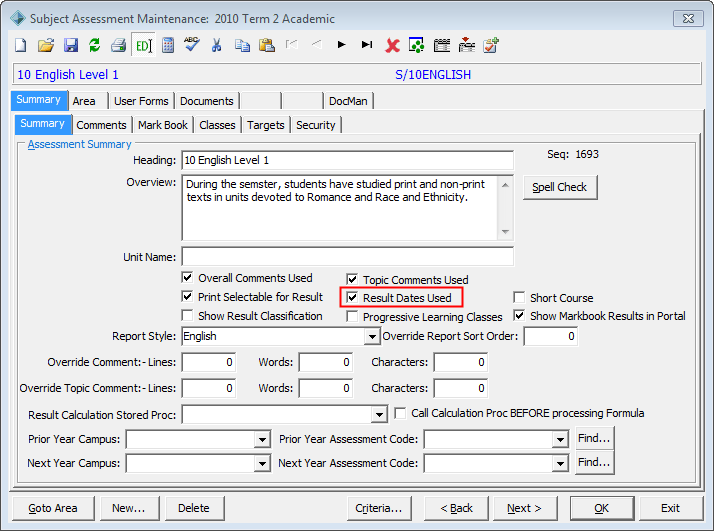Jump to last record arrow icon
Image resolution: width=714 pixels, height=531 pixels.
367,44
